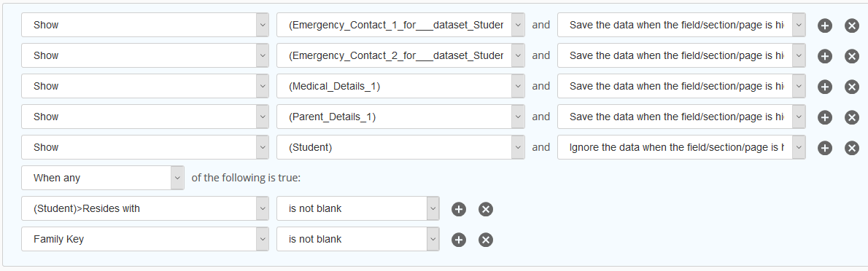Change the Family Key field selector

145,240
